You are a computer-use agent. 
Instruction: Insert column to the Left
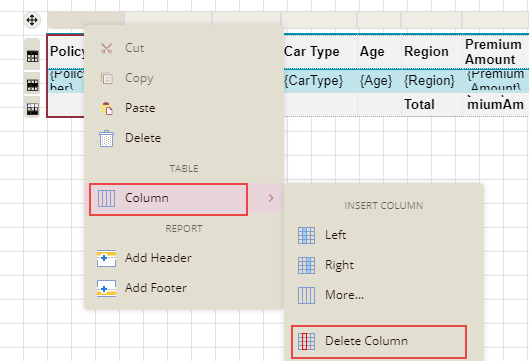tap(384, 235)
